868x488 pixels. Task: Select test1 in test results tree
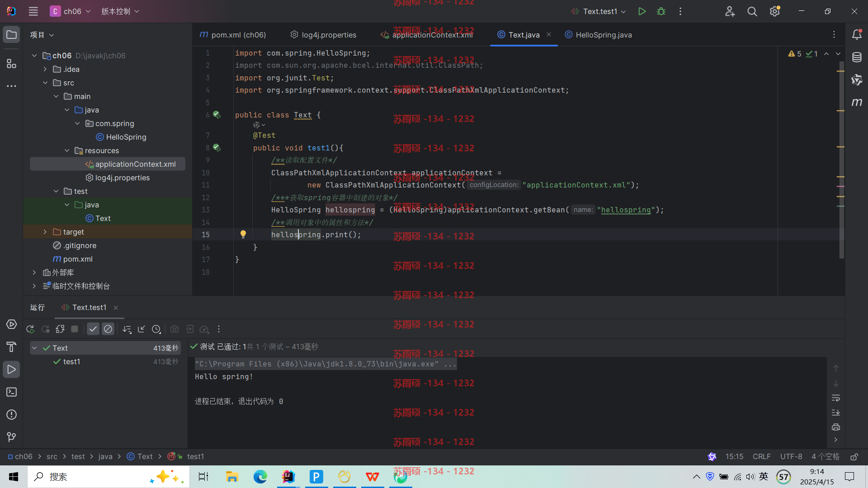pyautogui.click(x=71, y=361)
